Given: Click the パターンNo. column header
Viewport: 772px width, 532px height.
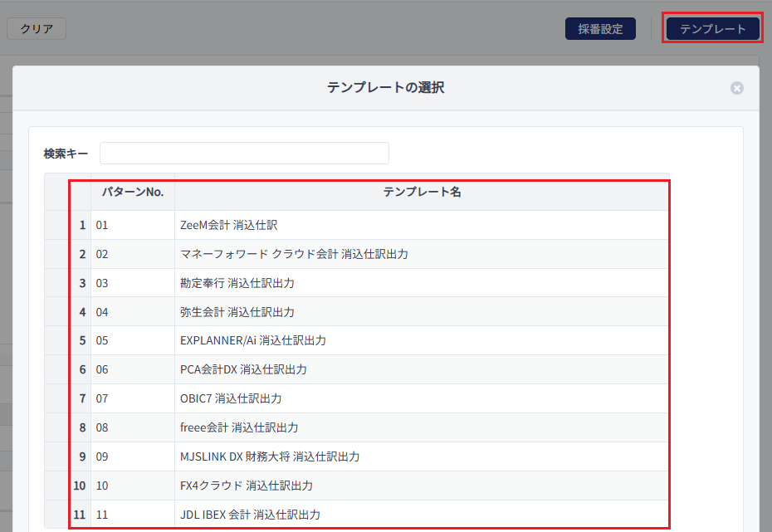Looking at the screenshot, I should point(133,192).
